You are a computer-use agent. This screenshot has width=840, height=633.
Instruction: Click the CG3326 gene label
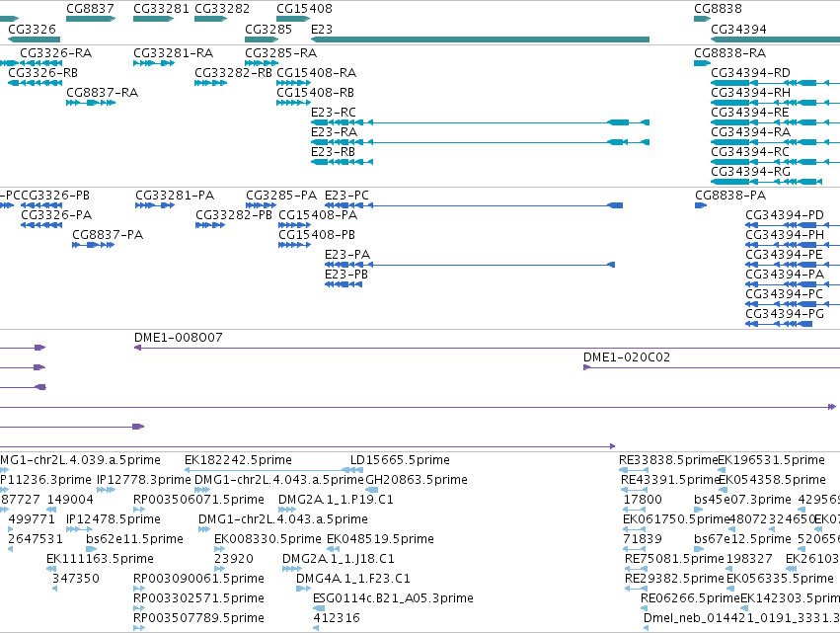tap(32, 30)
